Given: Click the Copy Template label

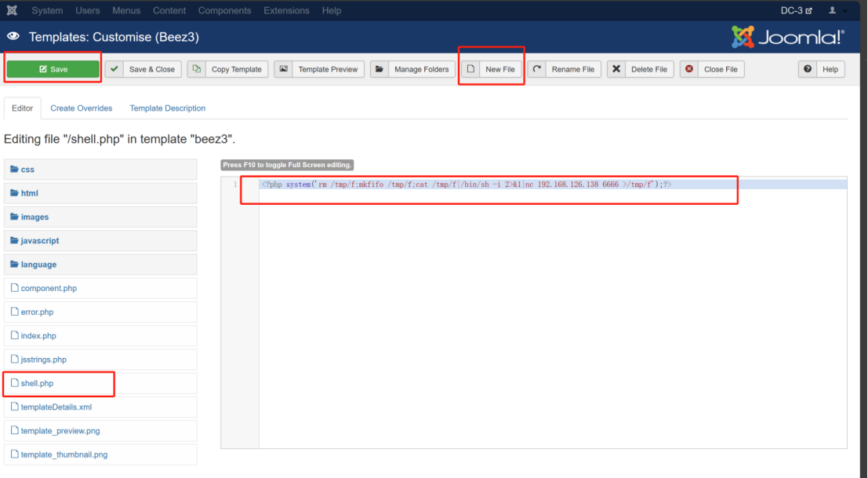Looking at the screenshot, I should [x=236, y=69].
